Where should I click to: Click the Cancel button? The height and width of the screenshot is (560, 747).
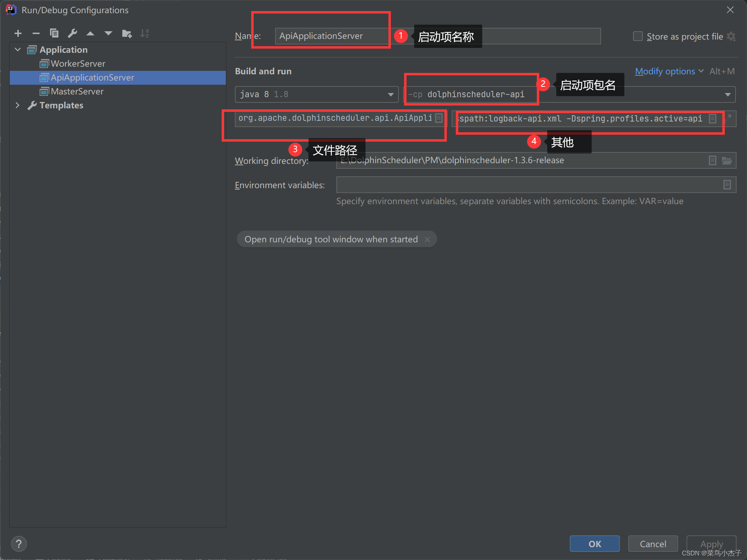[653, 544]
